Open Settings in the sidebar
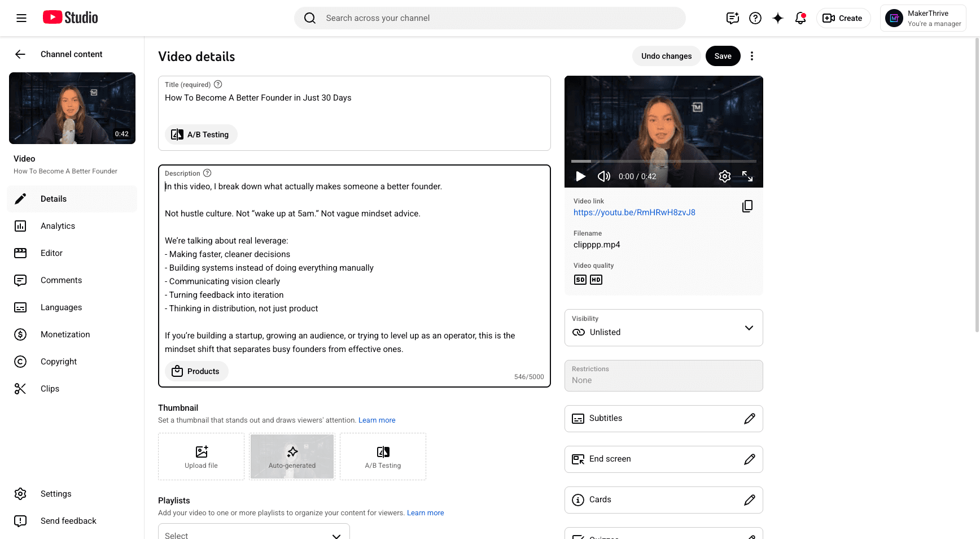 72,494
